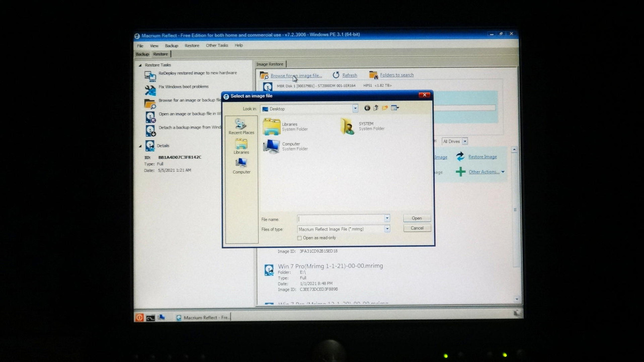Screen dimensions: 644x362
Task: Click the image list vertical scrollbar
Action: (515, 224)
